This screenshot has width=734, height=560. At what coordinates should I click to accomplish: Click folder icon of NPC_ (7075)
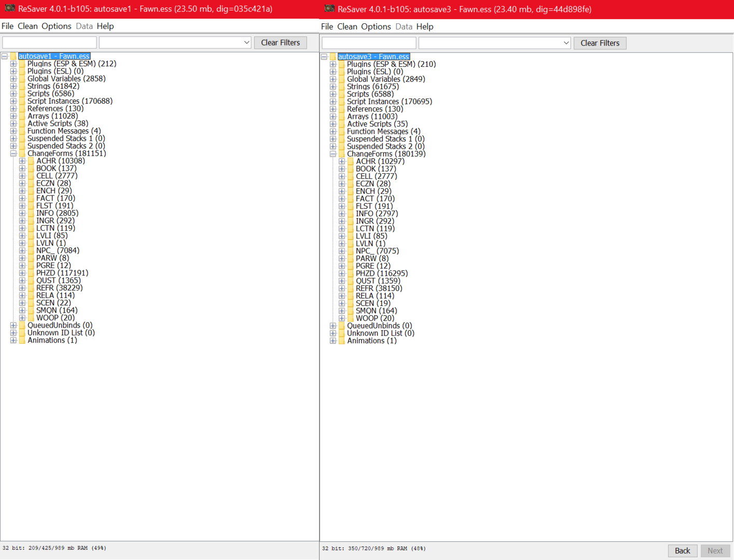pos(351,251)
